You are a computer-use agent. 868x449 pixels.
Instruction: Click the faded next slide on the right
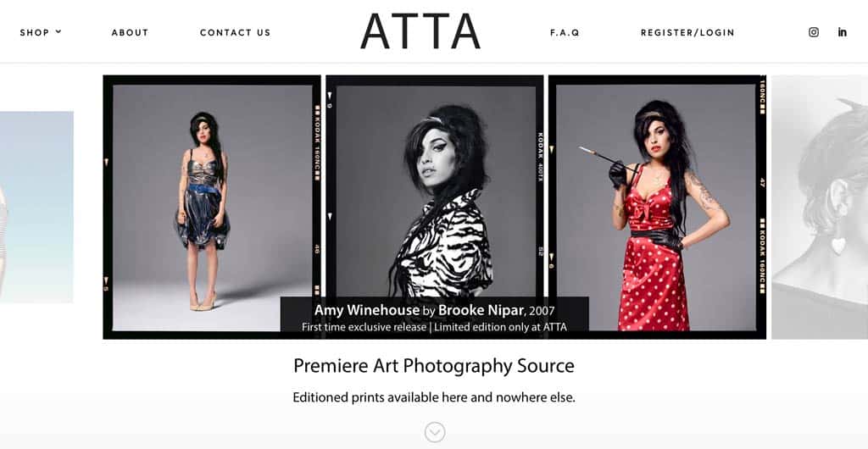820,207
